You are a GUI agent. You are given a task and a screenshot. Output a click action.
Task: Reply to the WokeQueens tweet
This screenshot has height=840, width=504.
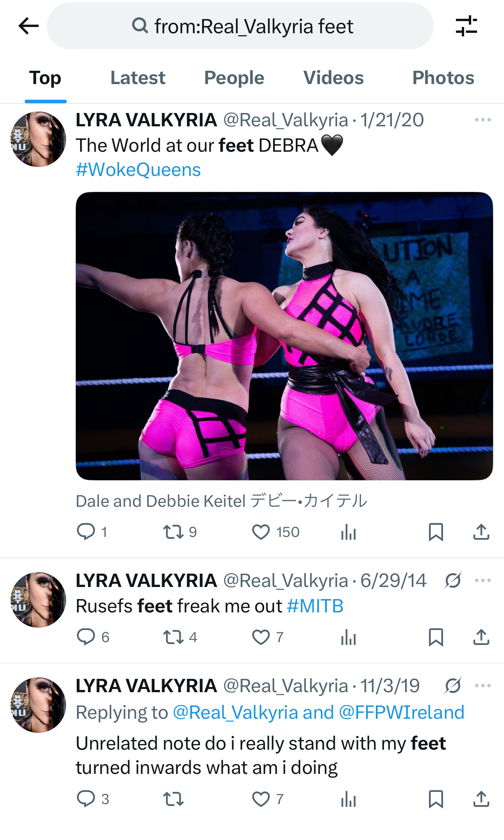click(92, 532)
